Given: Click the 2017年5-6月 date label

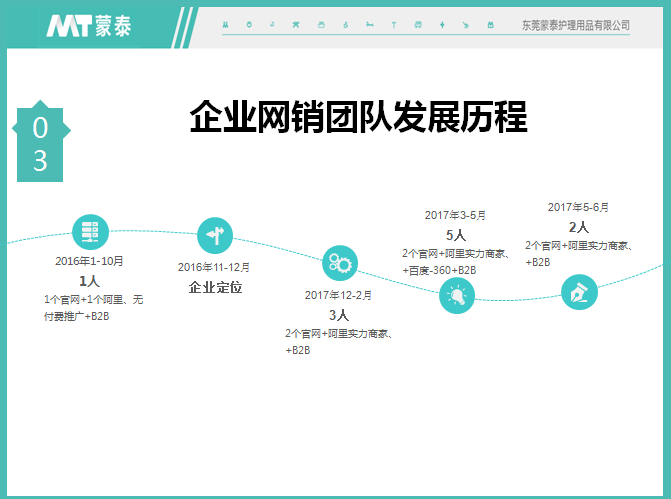Looking at the screenshot, I should 578,207.
